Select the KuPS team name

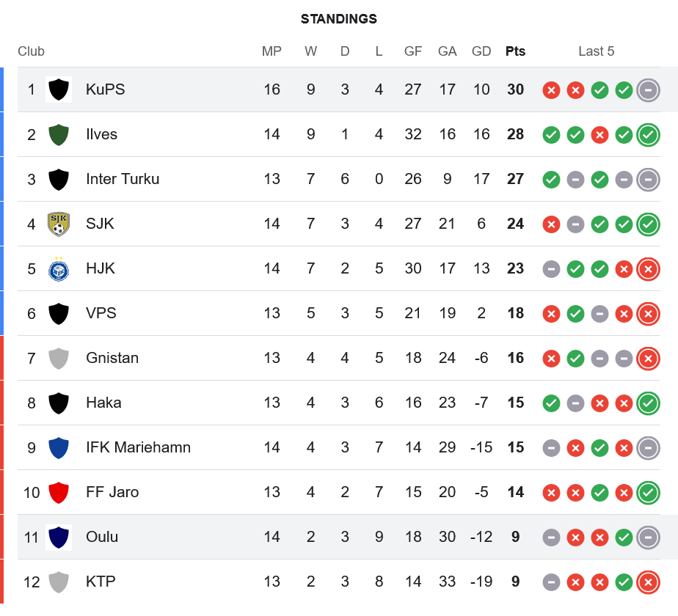(105, 89)
